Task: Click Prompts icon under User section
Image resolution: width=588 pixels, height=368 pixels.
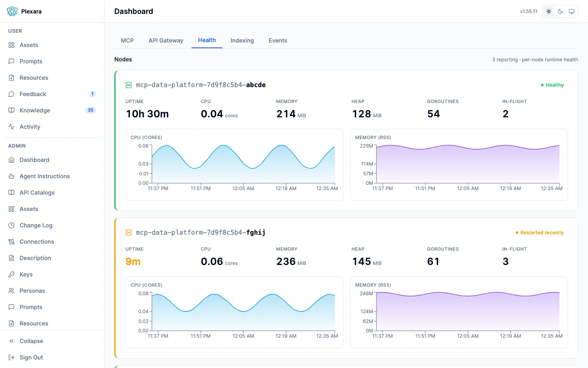Action: click(x=11, y=61)
